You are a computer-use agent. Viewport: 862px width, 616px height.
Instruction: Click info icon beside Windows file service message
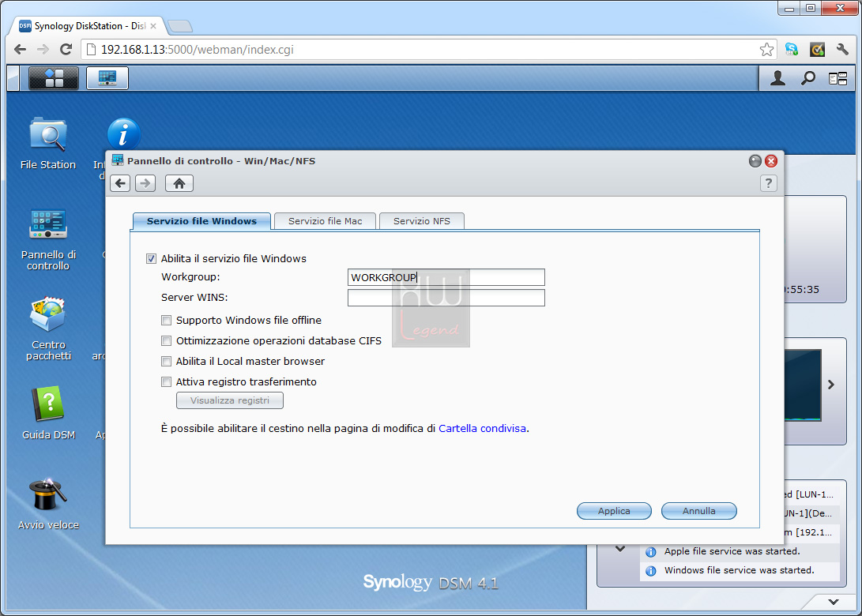click(x=651, y=571)
